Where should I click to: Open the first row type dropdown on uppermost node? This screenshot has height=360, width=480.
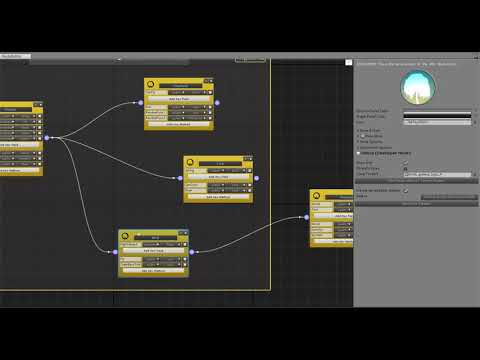177,92
